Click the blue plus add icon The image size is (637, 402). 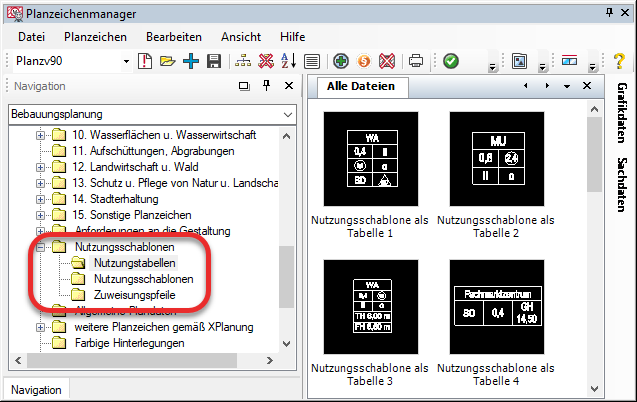191,62
